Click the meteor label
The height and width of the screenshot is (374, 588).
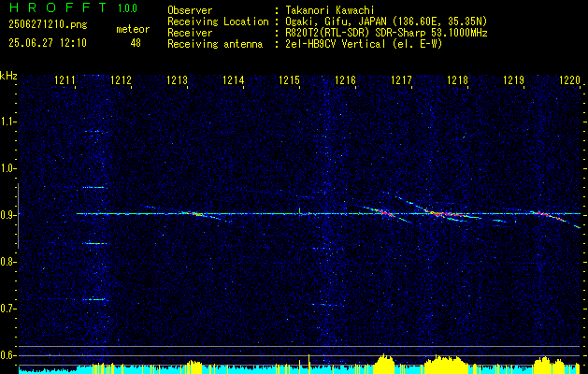pos(133,29)
